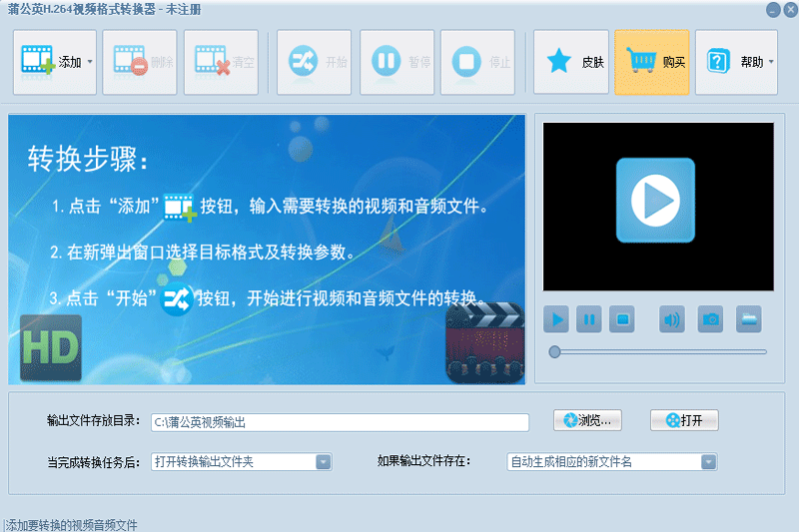
Task: Click the HD logo in the banner
Action: point(51,348)
